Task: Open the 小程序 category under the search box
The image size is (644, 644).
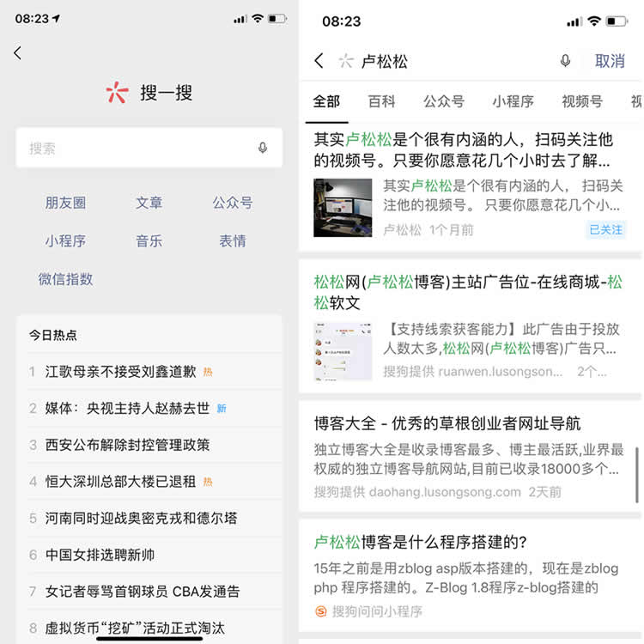Action: (x=66, y=240)
